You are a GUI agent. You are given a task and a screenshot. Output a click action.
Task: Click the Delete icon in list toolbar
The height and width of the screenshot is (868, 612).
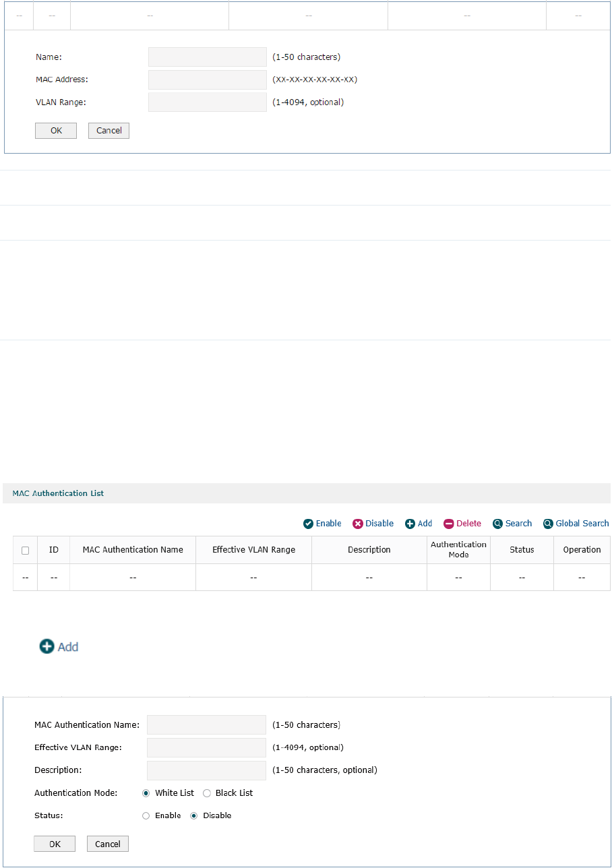449,524
